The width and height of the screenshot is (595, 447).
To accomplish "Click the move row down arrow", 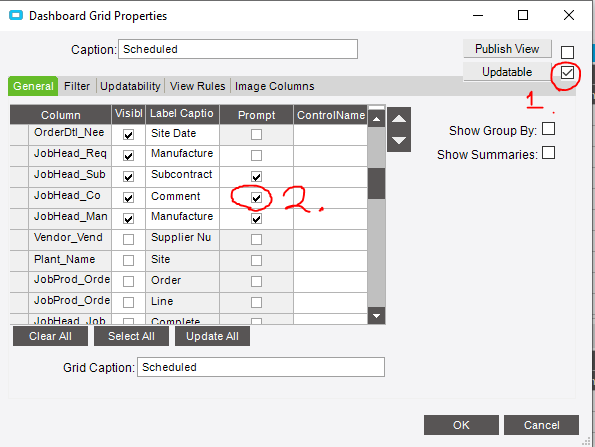I will pyautogui.click(x=399, y=141).
